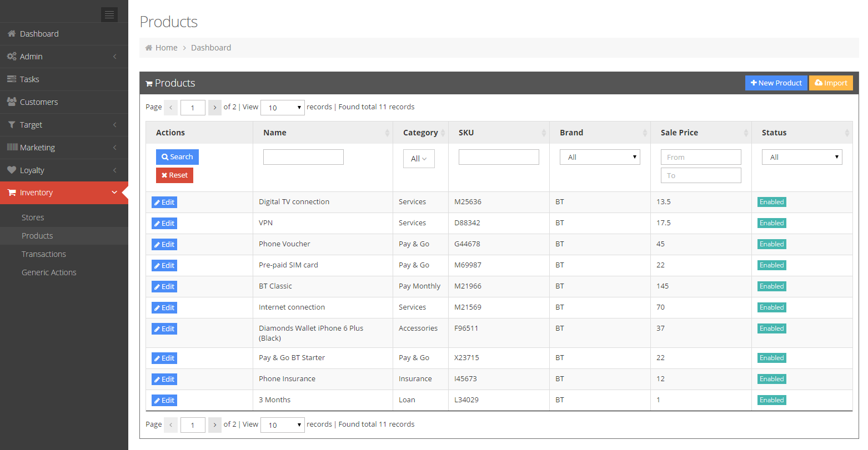
Task: Click the New Product button
Action: tap(776, 83)
